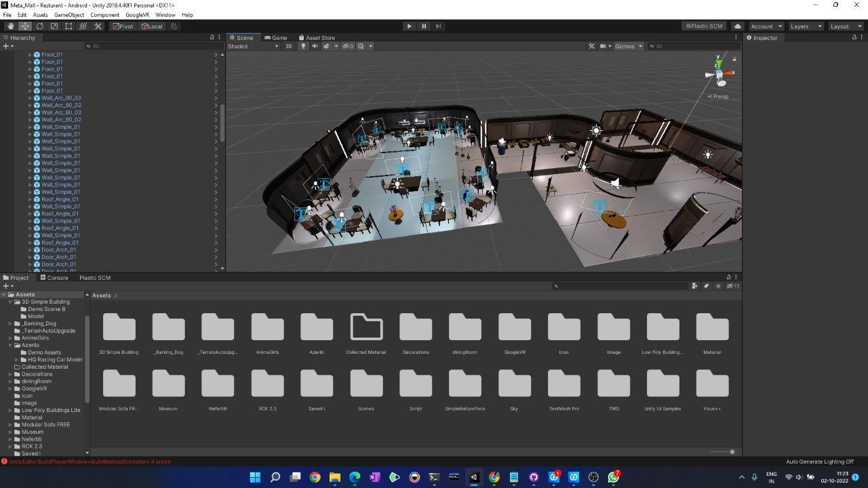Screen dimensions: 868x488
Task: Toggle grid snapping icon
Action: click(173, 26)
